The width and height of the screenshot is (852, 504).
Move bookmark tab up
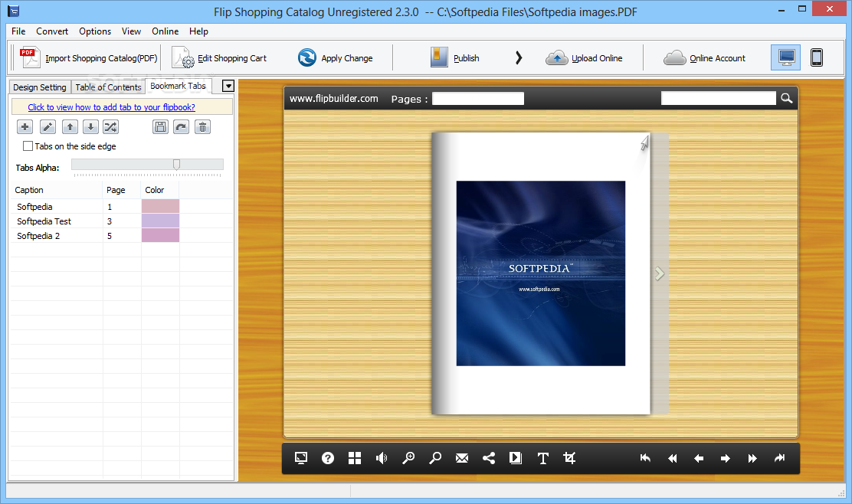[x=70, y=127]
